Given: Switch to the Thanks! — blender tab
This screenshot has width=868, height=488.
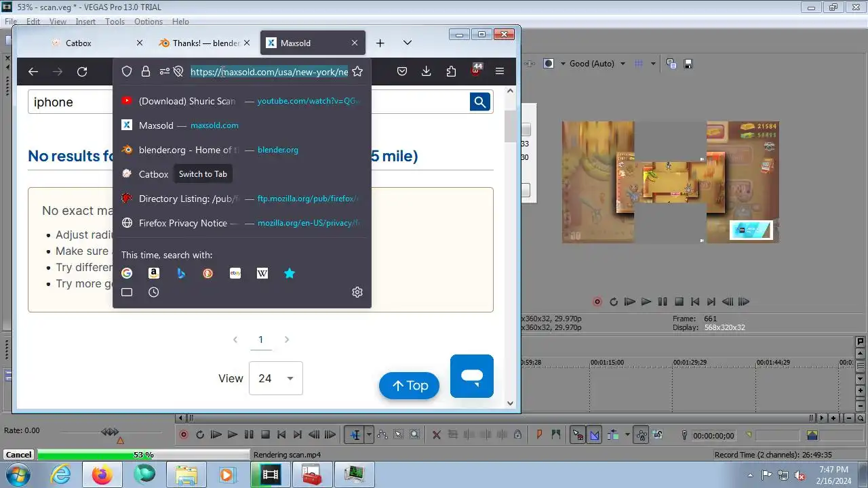Looking at the screenshot, I should [x=205, y=43].
